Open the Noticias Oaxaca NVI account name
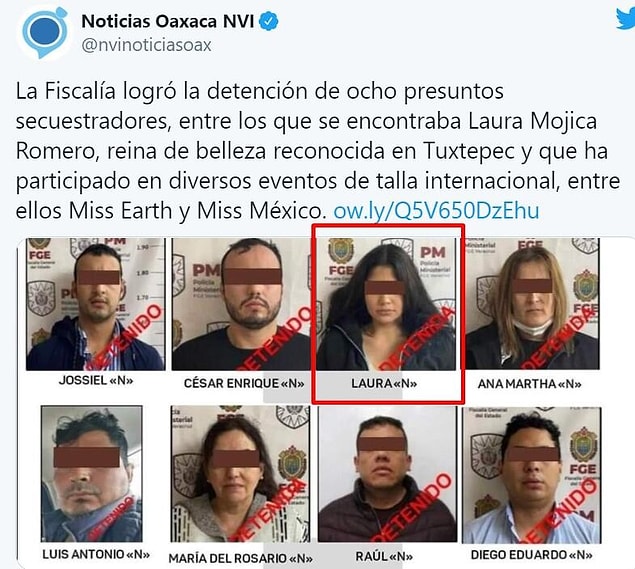The image size is (635, 569). click(x=168, y=21)
